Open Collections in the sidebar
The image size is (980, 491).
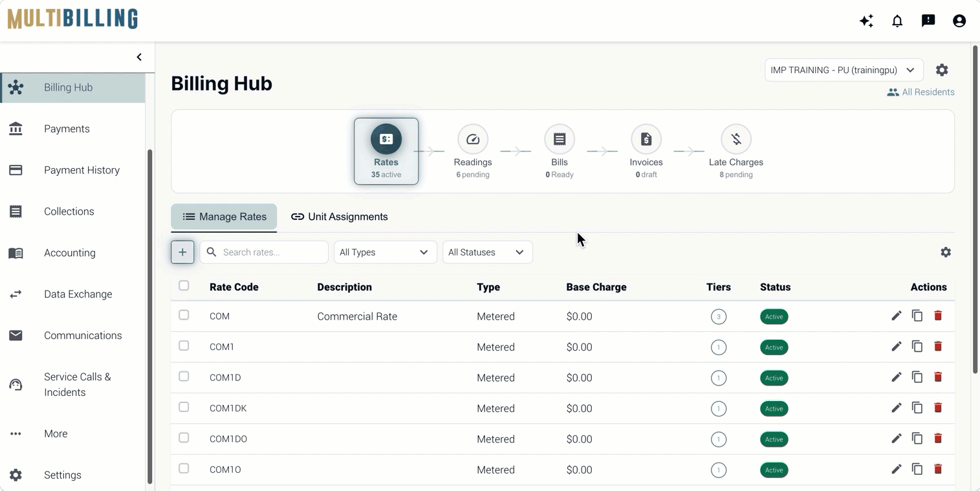pyautogui.click(x=73, y=212)
